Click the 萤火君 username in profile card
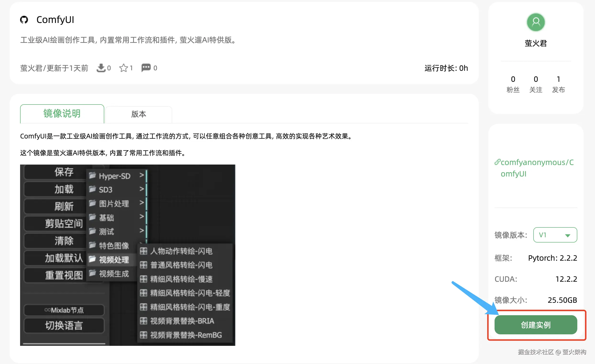 click(536, 43)
